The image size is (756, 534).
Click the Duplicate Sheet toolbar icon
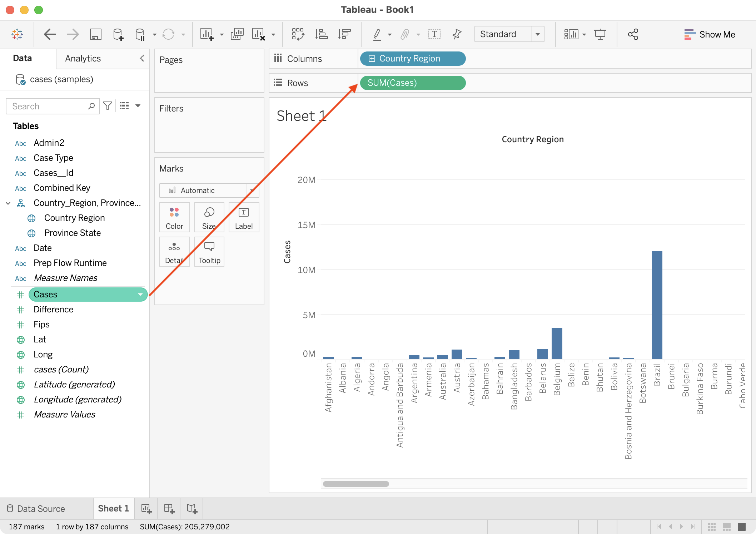pos(237,34)
